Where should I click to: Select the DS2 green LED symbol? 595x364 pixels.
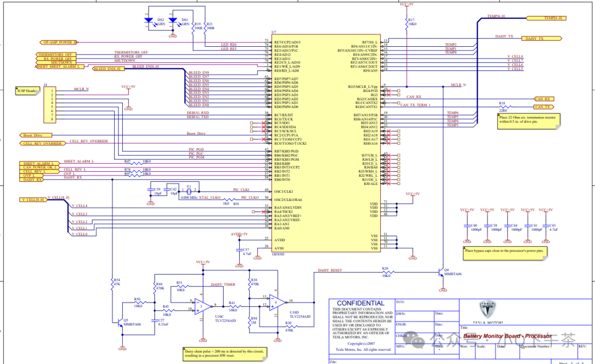(149, 21)
